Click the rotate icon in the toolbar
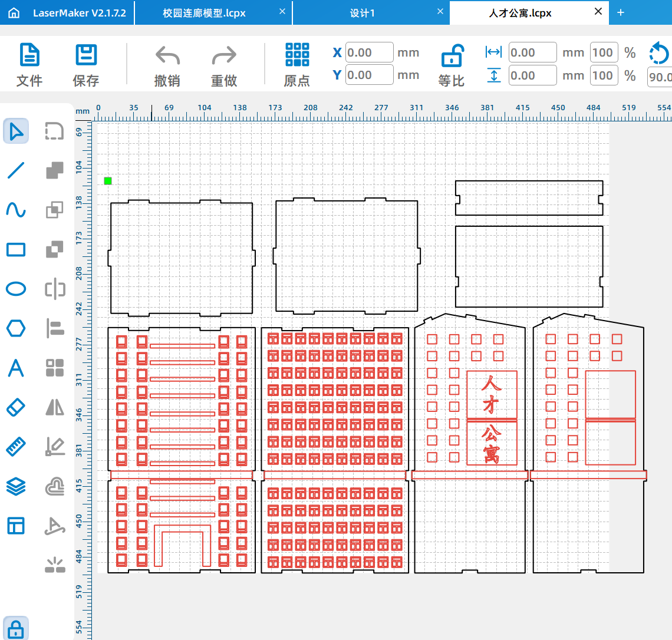The width and height of the screenshot is (672, 640). pyautogui.click(x=658, y=53)
